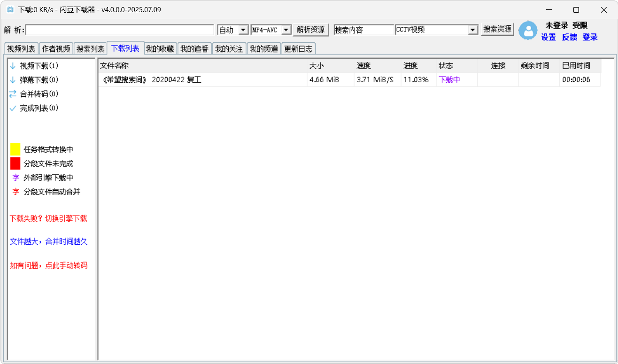Click the yellow format-converting color swatch

[x=15, y=150]
